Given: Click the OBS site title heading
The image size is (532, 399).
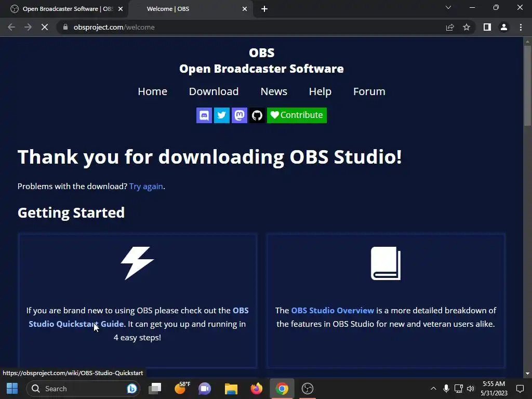Looking at the screenshot, I should tap(262, 53).
